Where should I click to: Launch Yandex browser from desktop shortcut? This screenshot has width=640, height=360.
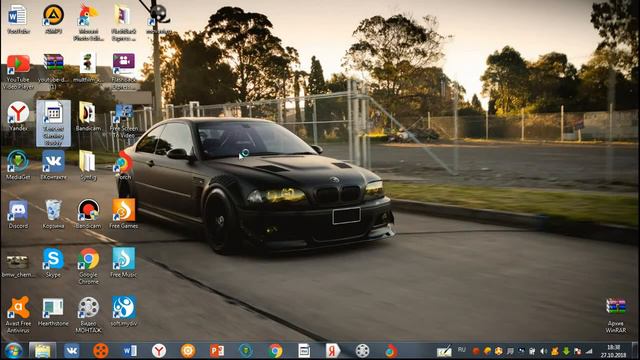pos(18,116)
